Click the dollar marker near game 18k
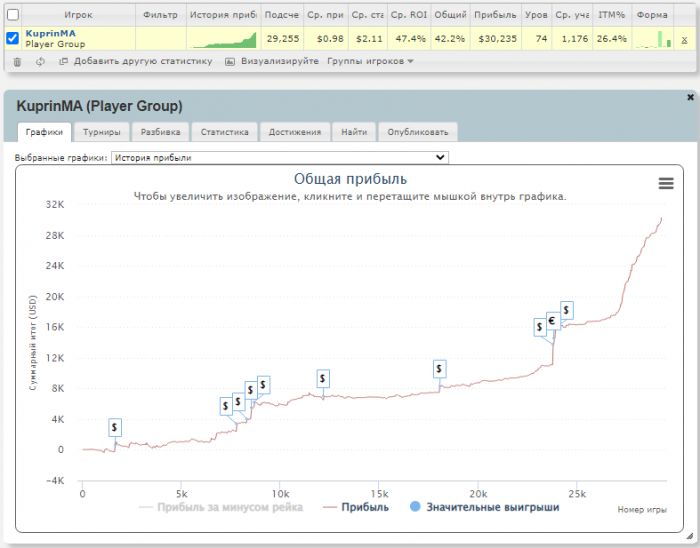 [439, 369]
